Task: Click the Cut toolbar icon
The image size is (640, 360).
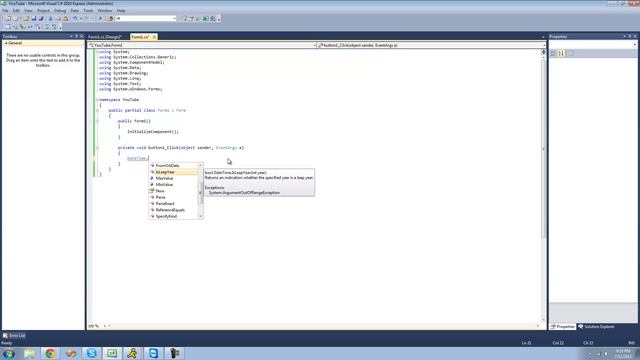Action: [x=51, y=19]
